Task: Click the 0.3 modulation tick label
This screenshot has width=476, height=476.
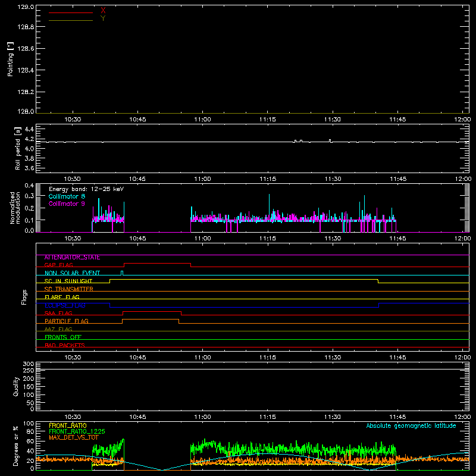Action: click(x=29, y=196)
